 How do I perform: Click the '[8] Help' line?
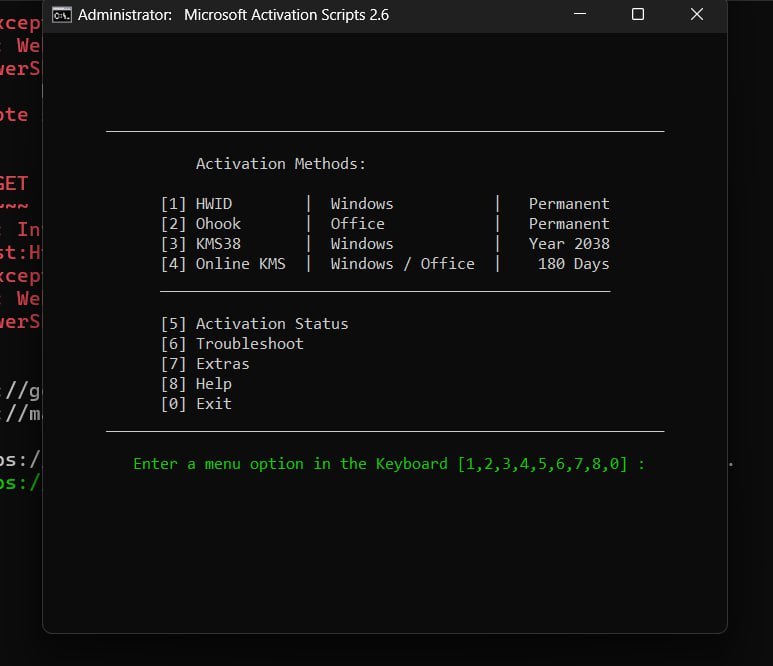click(196, 384)
